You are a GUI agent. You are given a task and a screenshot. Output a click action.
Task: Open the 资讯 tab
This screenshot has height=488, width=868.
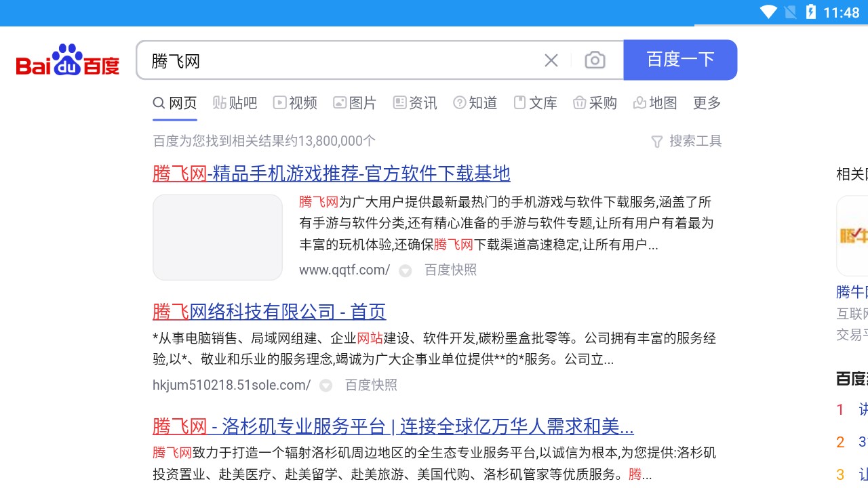click(x=415, y=103)
